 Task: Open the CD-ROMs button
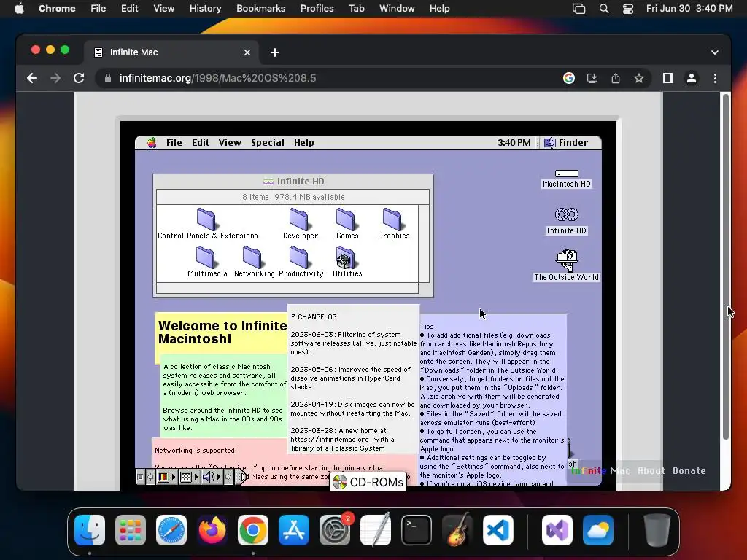[x=368, y=482]
